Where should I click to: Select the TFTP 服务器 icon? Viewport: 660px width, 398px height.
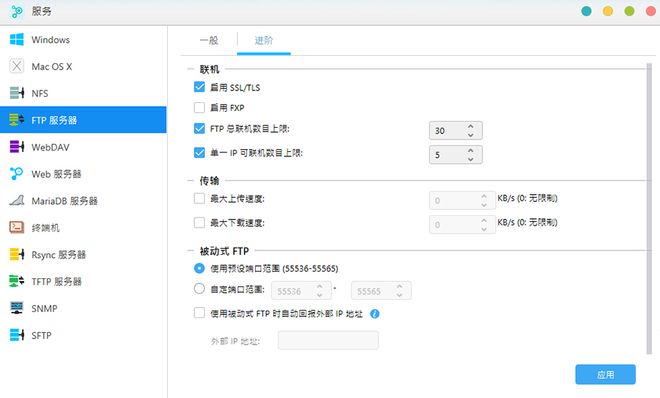coord(16,281)
